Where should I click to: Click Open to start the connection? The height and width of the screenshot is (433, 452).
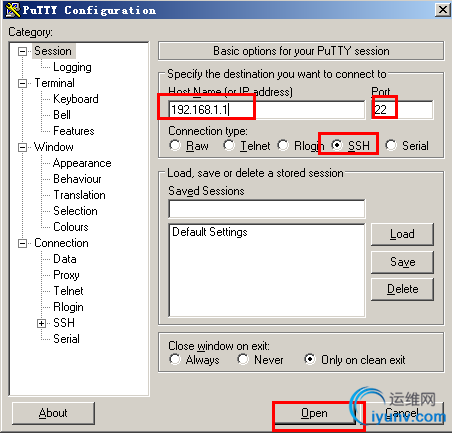[314, 413]
